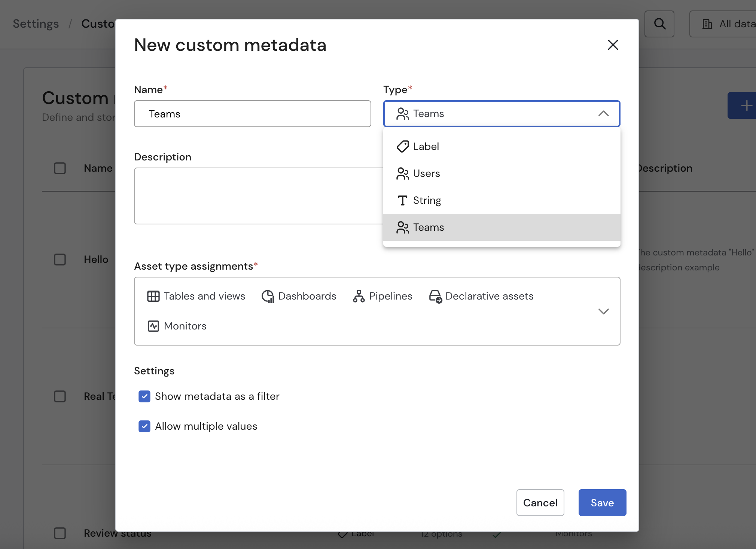Click the Tables and views grid icon
The image size is (756, 549).
pyautogui.click(x=153, y=296)
